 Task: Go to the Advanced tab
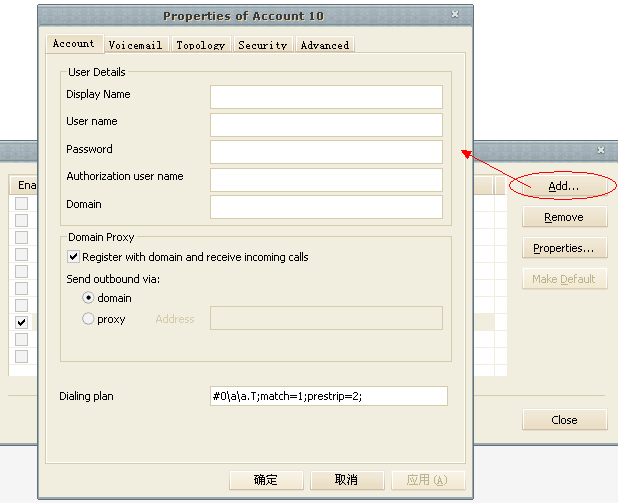[325, 45]
